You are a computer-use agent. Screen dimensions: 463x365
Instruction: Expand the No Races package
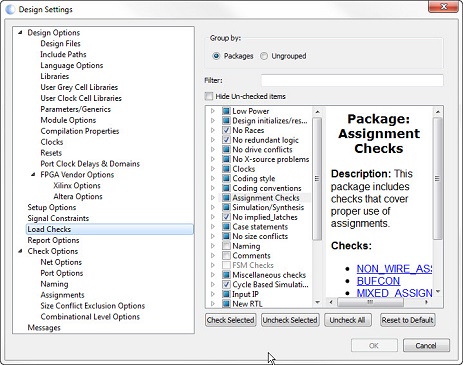click(213, 130)
